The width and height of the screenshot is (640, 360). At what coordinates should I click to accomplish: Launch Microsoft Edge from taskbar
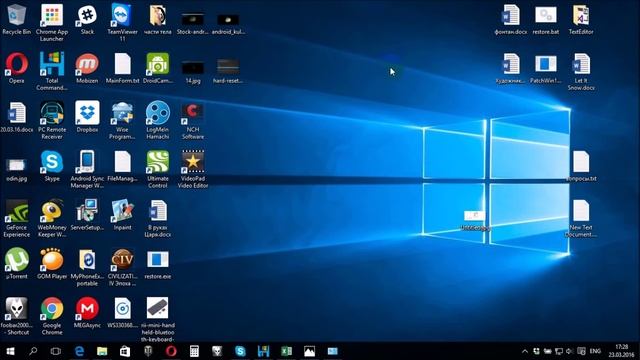79,351
